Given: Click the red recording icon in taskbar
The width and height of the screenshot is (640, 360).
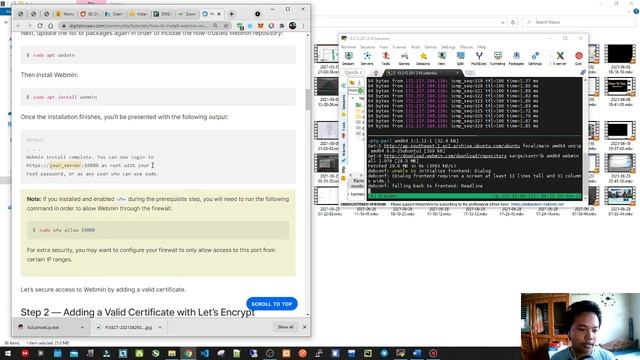Looking at the screenshot, I should [433, 353].
